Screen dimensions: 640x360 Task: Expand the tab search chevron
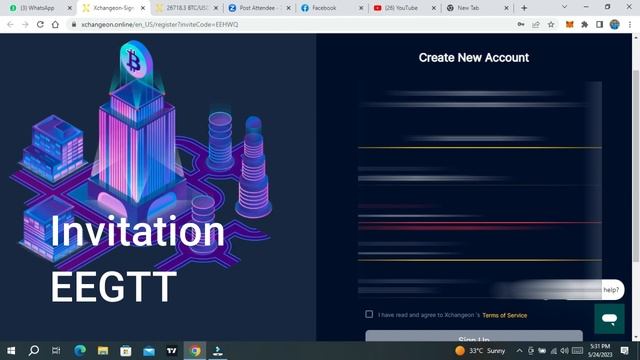[564, 7]
